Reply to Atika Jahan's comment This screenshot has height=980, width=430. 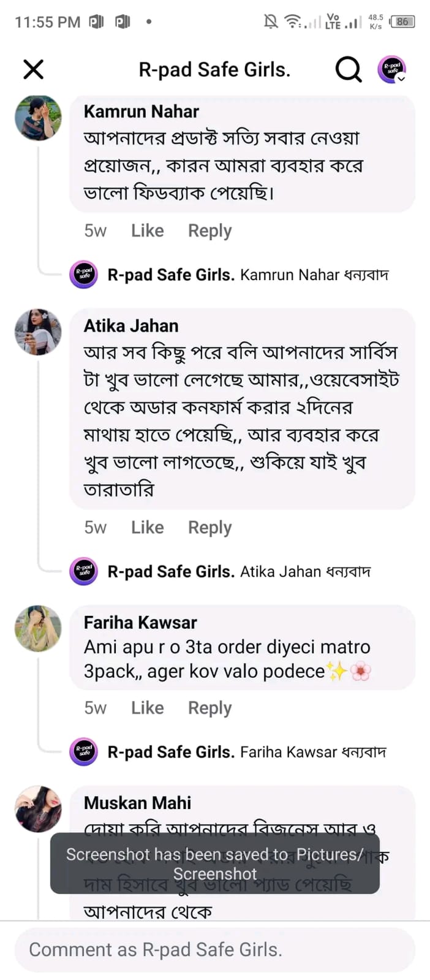[209, 527]
